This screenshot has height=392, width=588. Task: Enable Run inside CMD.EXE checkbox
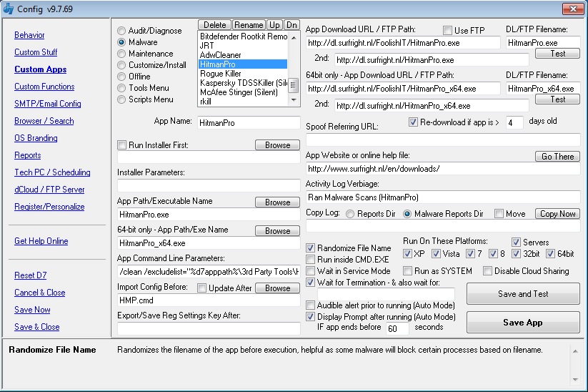point(310,260)
